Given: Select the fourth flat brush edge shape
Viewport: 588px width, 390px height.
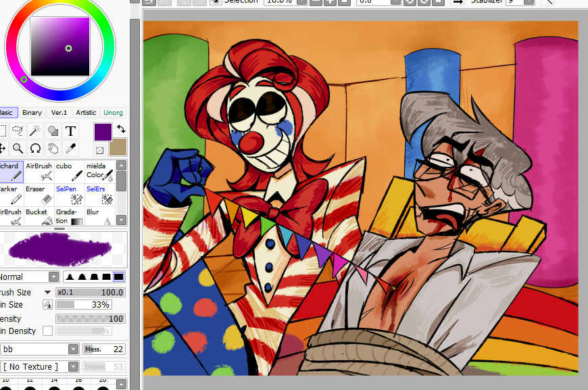Looking at the screenshot, I should point(107,277).
